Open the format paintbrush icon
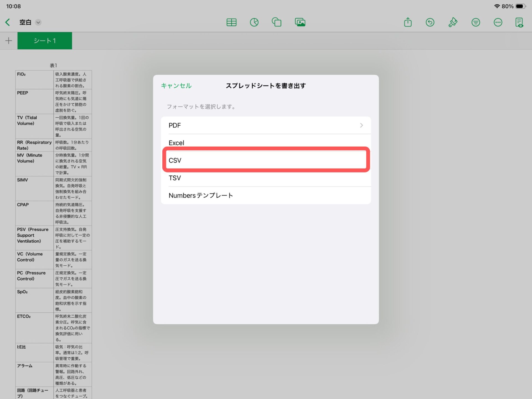This screenshot has height=399, width=532. click(452, 22)
